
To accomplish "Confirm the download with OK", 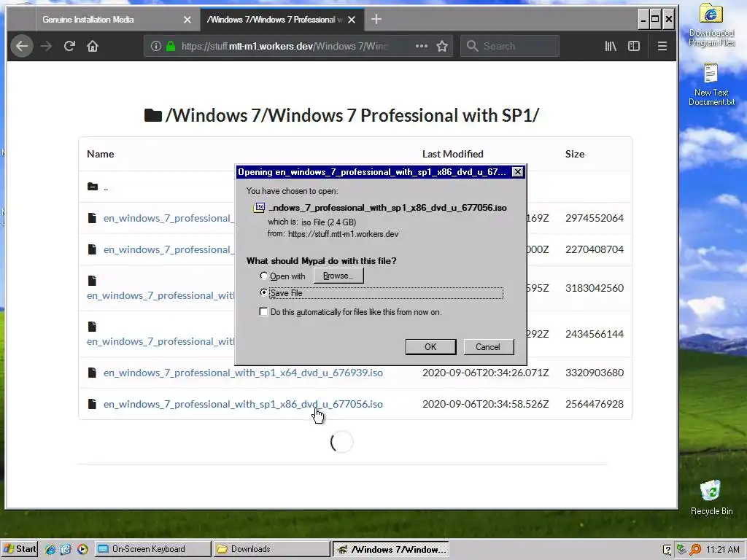I will pos(430,346).
